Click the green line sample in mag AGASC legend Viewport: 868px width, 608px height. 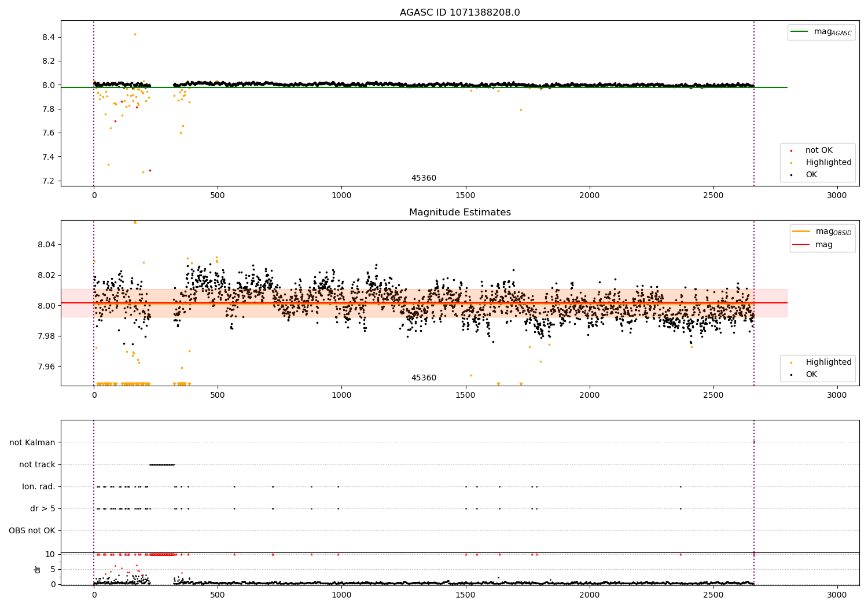coord(799,32)
